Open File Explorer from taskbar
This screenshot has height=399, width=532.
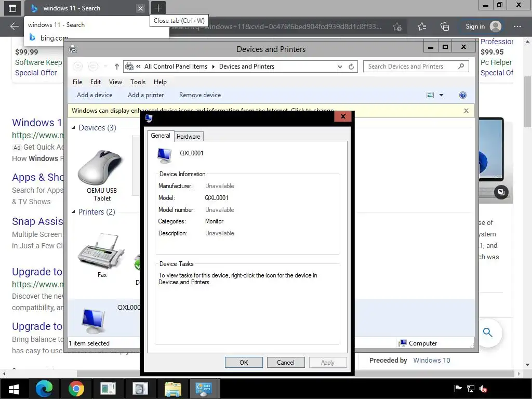coord(172,389)
